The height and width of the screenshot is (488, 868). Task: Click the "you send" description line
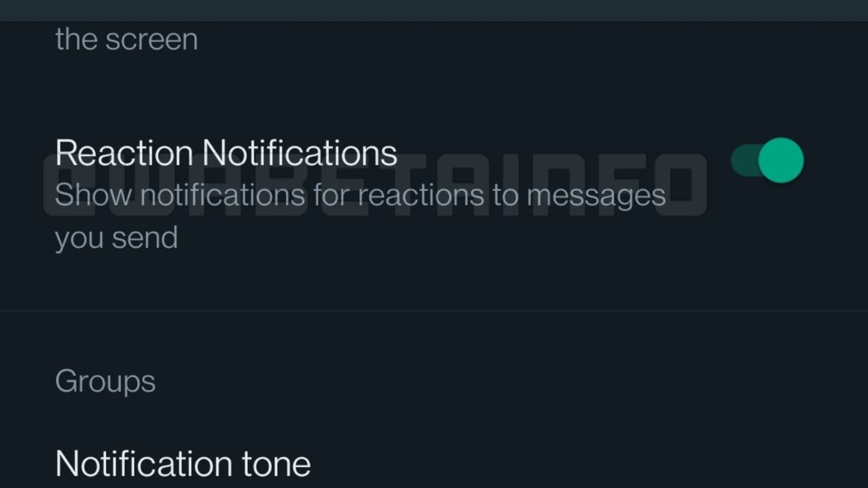pos(117,238)
